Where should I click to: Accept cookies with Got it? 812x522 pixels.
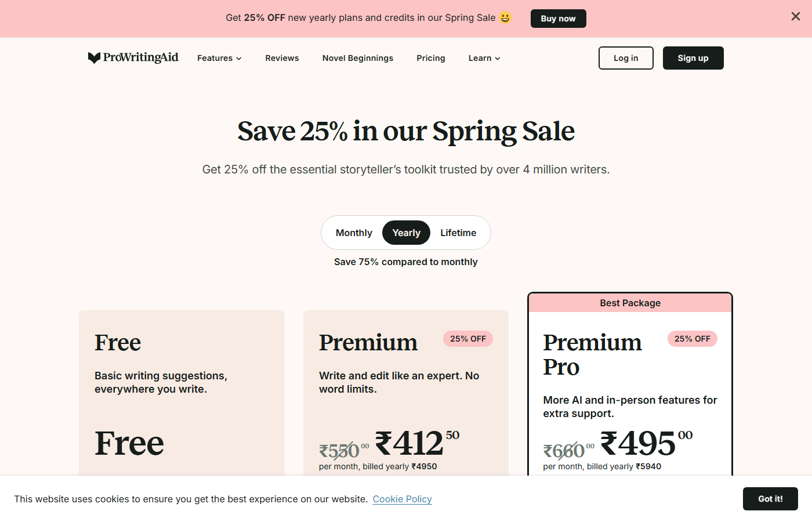pyautogui.click(x=770, y=499)
